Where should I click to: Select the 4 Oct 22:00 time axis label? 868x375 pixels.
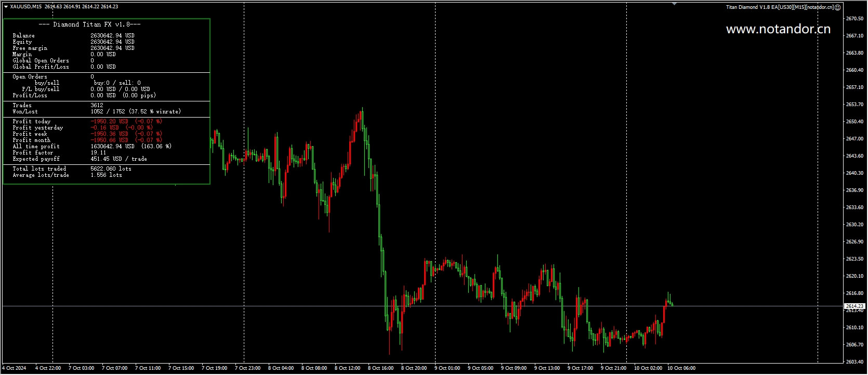click(48, 368)
